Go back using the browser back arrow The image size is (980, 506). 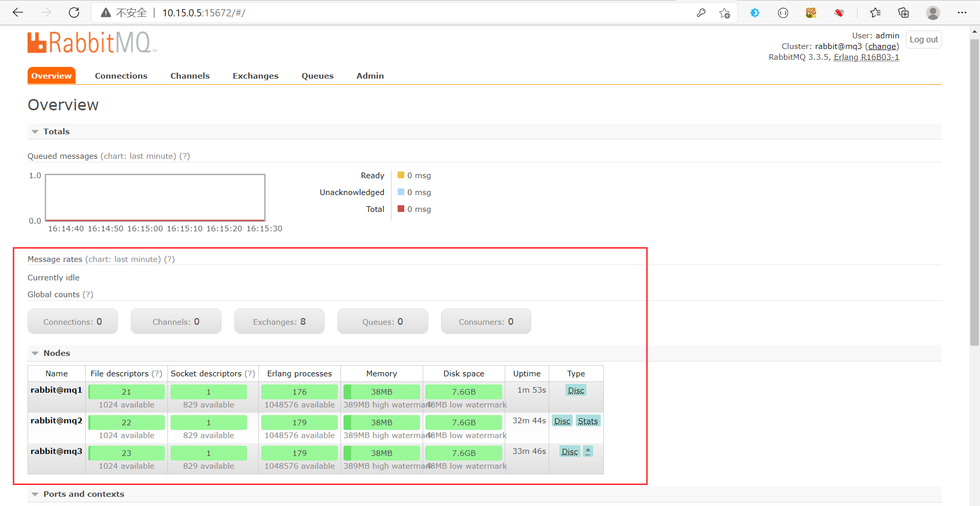click(18, 13)
